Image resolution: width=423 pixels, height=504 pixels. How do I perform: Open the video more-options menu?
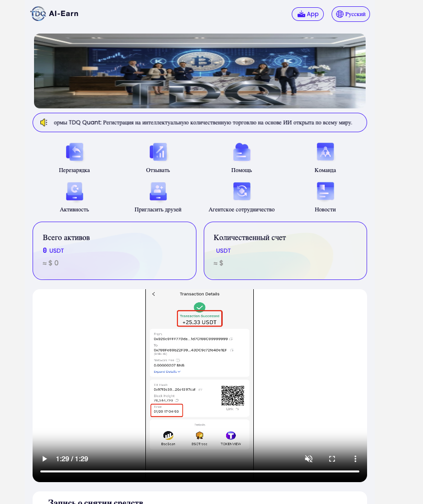355,459
